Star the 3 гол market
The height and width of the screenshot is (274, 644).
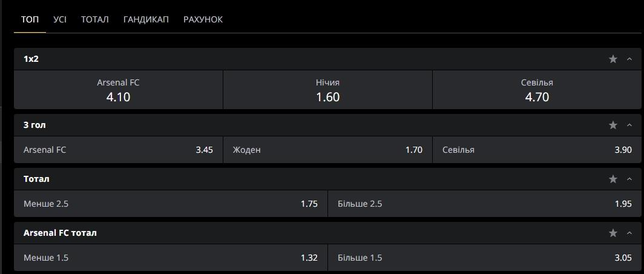(613, 125)
